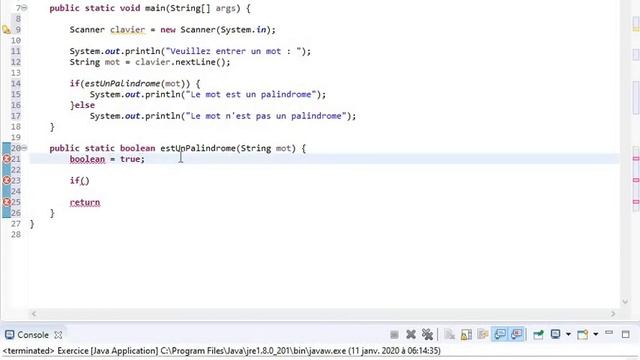Click the Open Console icon

tap(582, 335)
